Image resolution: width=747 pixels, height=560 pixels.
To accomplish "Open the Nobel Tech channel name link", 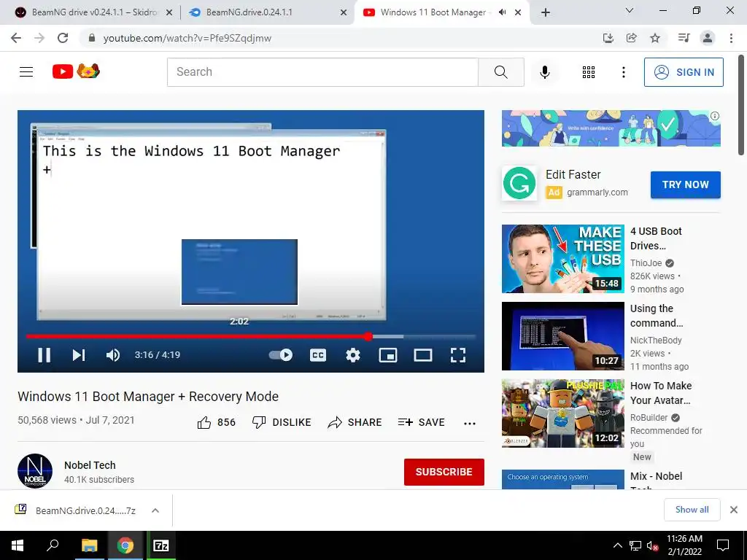I will 90,465.
